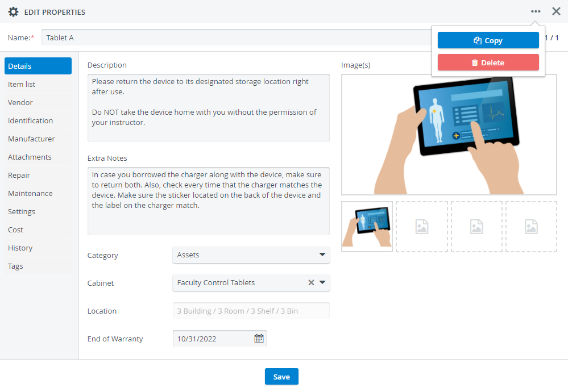Click the third empty image placeholder
The image size is (568, 392).
pos(476,227)
